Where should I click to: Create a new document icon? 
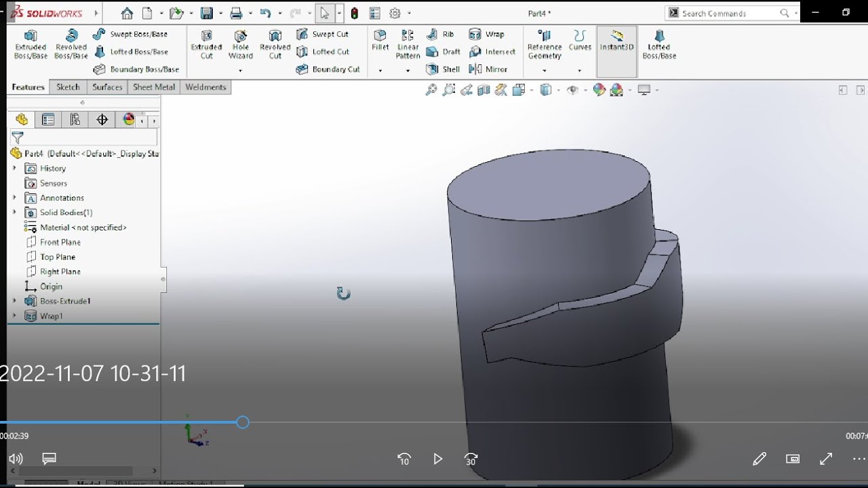point(147,13)
